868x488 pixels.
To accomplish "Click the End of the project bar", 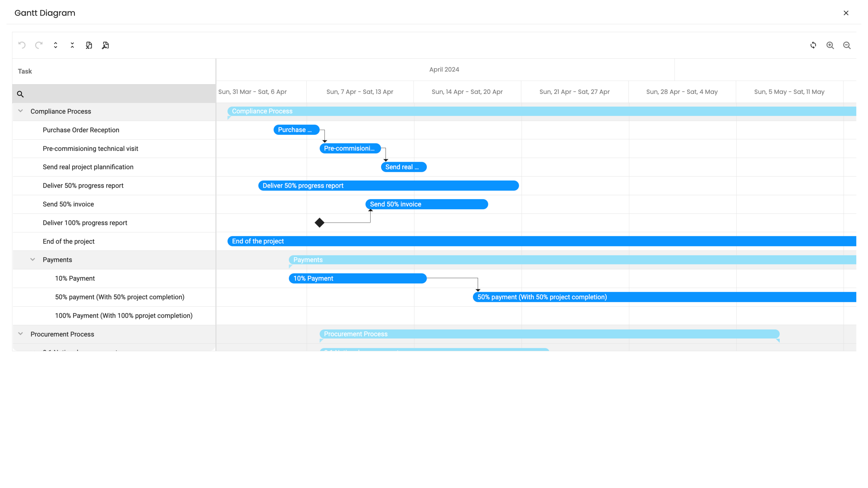I will click(542, 241).
